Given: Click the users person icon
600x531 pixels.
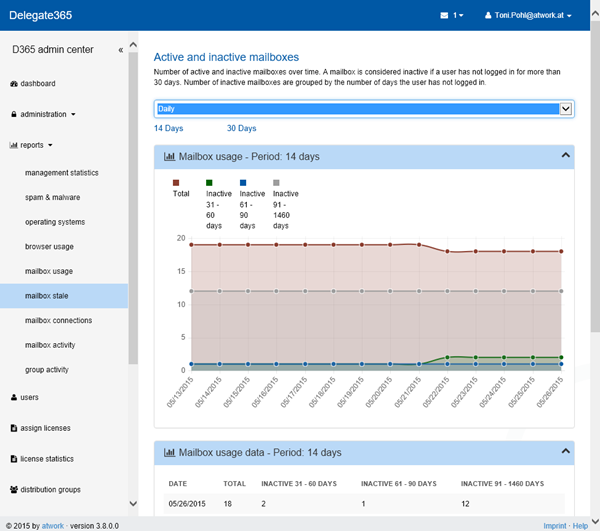Looking at the screenshot, I should point(14,397).
